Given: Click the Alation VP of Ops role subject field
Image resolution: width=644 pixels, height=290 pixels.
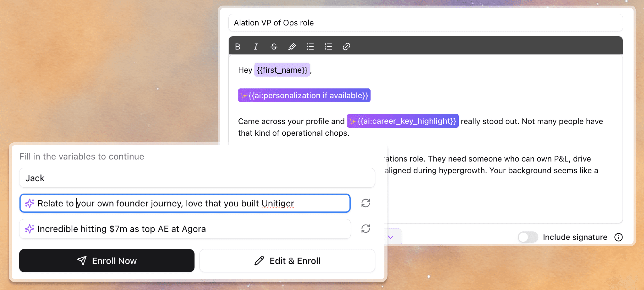Looking at the screenshot, I should [425, 23].
